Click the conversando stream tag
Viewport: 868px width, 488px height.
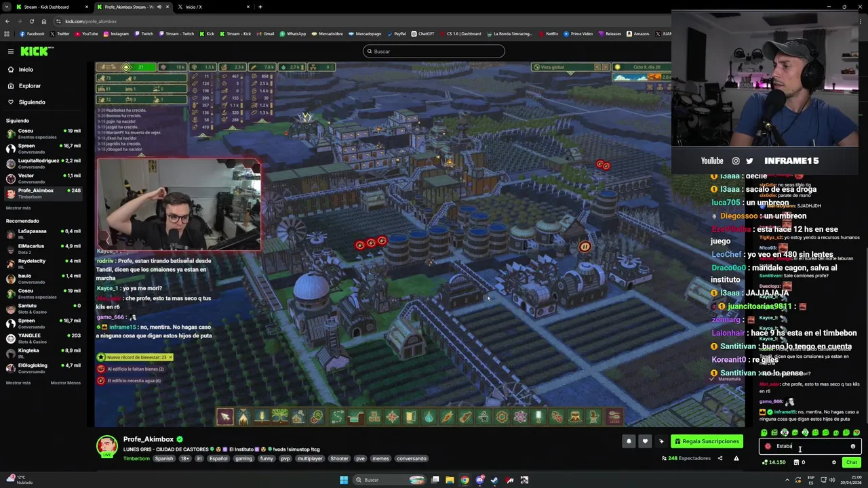[412, 459]
